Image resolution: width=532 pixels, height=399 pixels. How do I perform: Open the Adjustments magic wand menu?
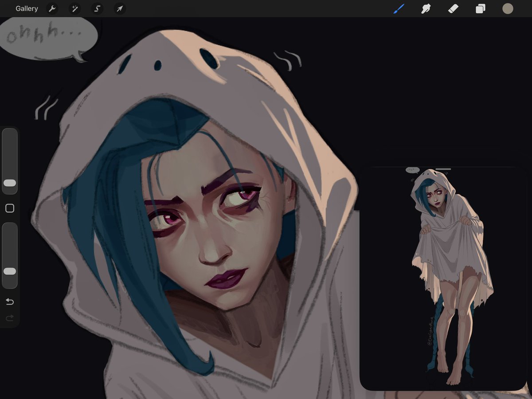click(x=74, y=9)
